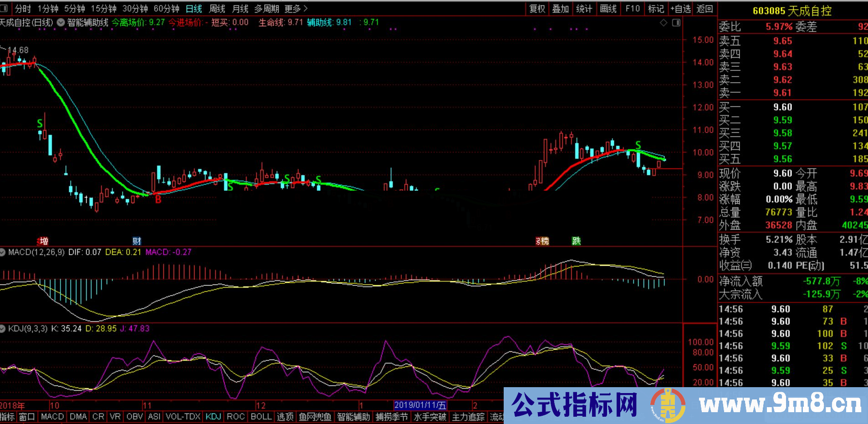Toggle side panel icon beside diamond icon

click(x=676, y=23)
